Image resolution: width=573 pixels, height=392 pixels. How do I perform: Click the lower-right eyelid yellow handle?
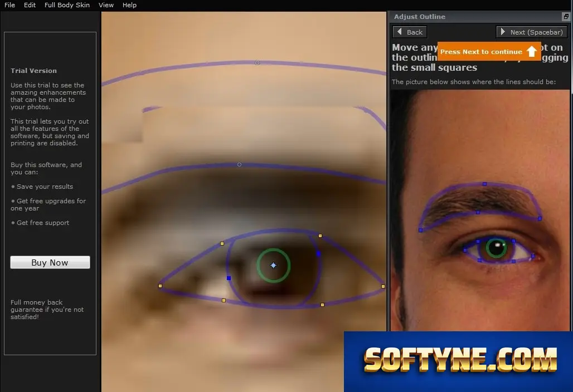(322, 305)
